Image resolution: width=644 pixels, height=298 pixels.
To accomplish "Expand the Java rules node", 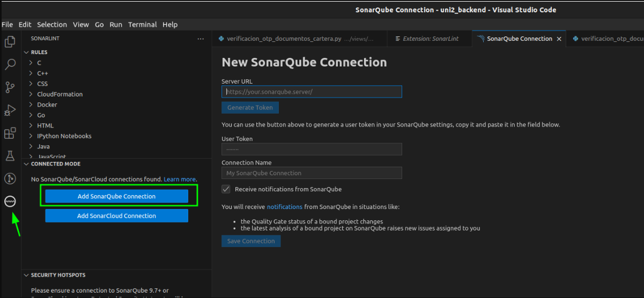I will point(31,146).
